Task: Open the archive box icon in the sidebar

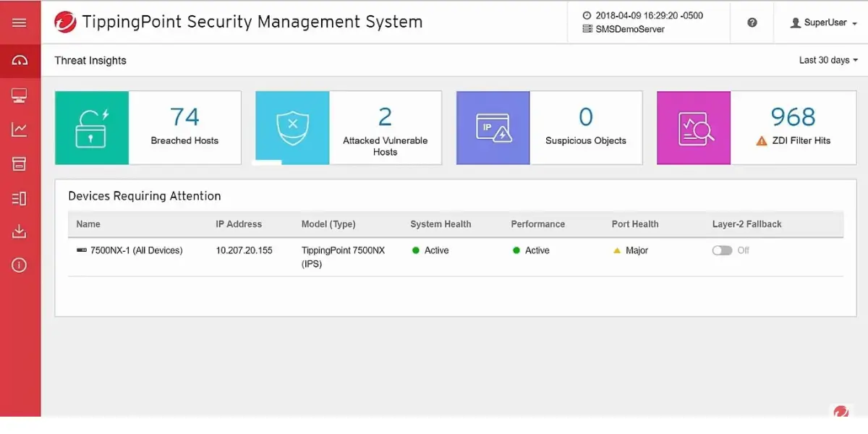Action: coord(20,163)
